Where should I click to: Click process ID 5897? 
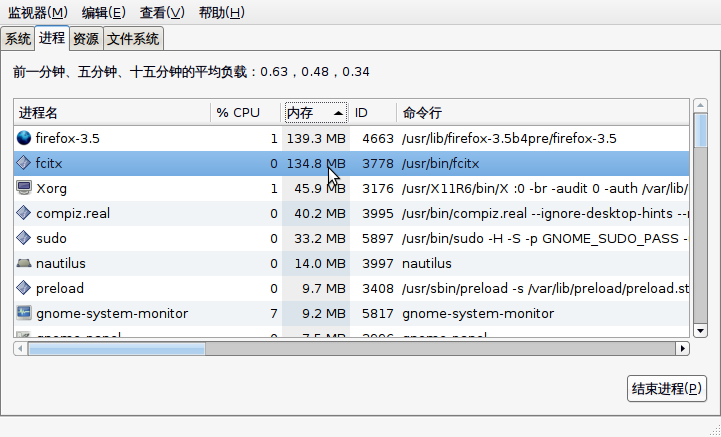[x=378, y=238]
